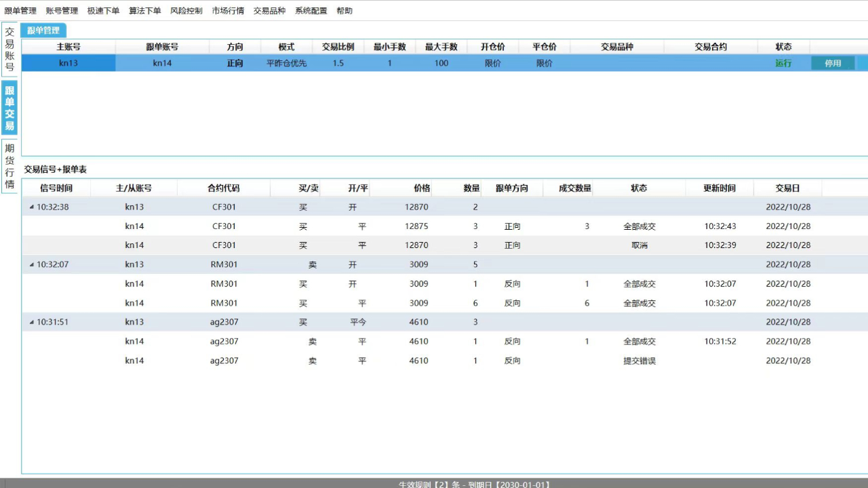Select the 跟单管理 tab
Viewport: 868px width, 488px height.
click(43, 30)
